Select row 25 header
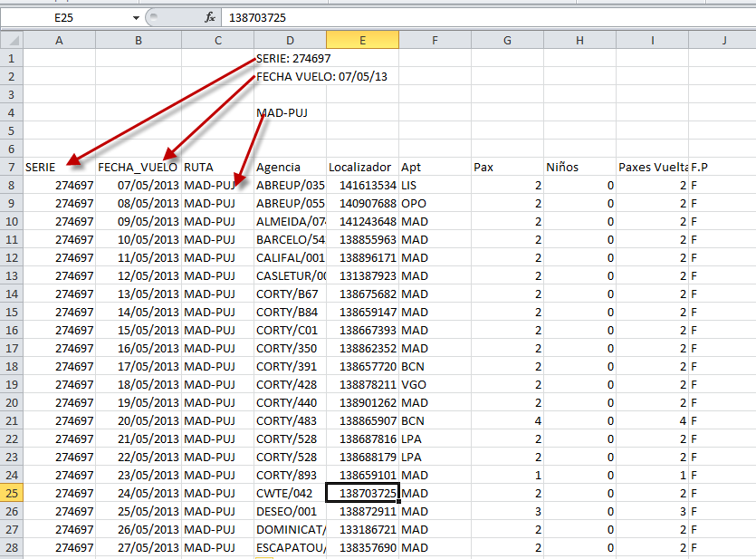 11,493
